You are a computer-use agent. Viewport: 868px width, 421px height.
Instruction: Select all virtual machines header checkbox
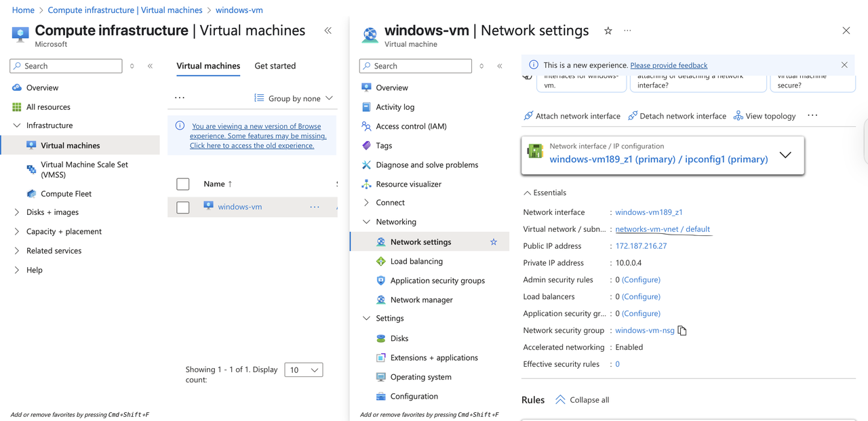point(183,184)
